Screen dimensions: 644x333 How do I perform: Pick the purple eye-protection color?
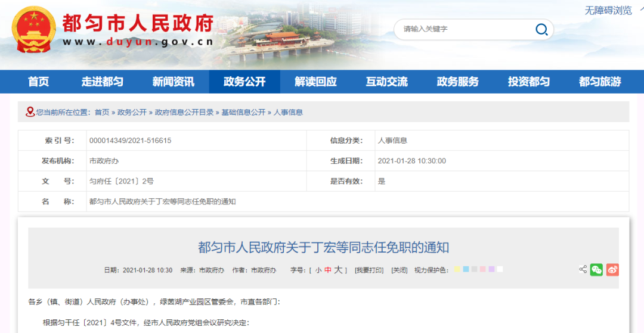click(491, 269)
